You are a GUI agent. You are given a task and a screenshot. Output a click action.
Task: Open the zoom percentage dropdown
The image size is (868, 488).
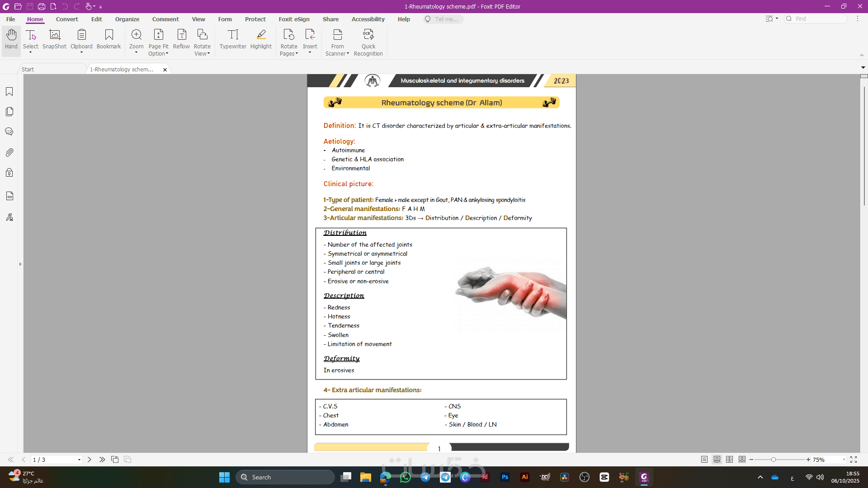(844, 460)
